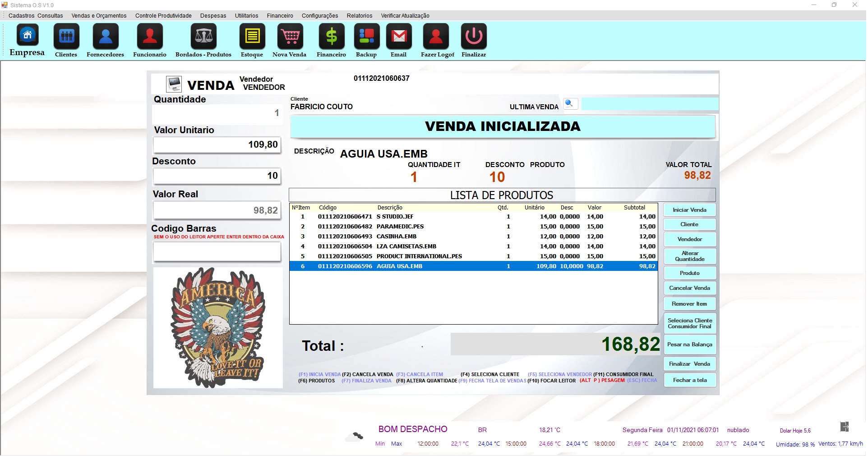Click the Finalizar power icon
Image resolution: width=868 pixels, height=456 pixels.
click(x=474, y=36)
